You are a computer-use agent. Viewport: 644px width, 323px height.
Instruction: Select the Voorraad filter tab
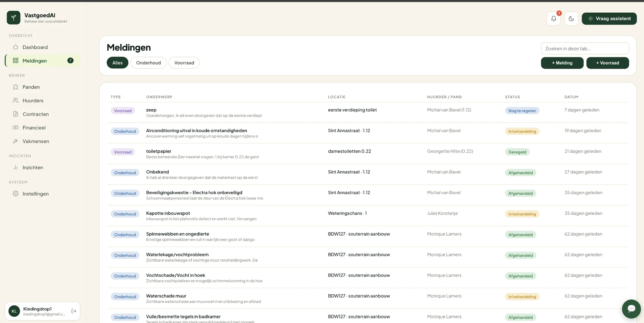(x=184, y=63)
